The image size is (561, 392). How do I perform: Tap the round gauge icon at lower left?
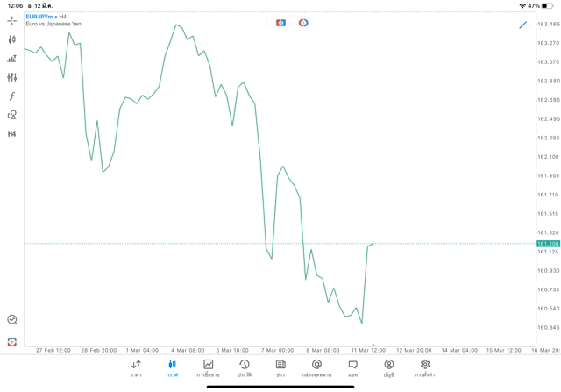coord(11,320)
